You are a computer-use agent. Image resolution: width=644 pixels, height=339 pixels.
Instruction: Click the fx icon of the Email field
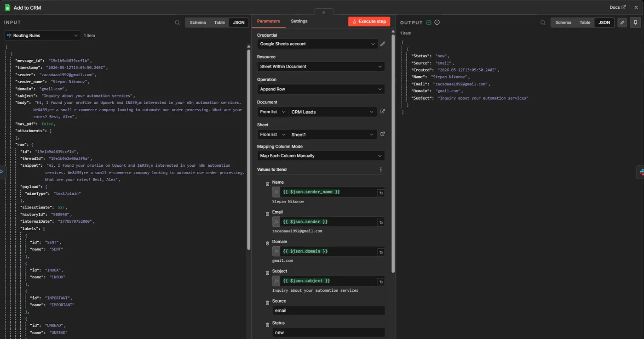[276, 222]
